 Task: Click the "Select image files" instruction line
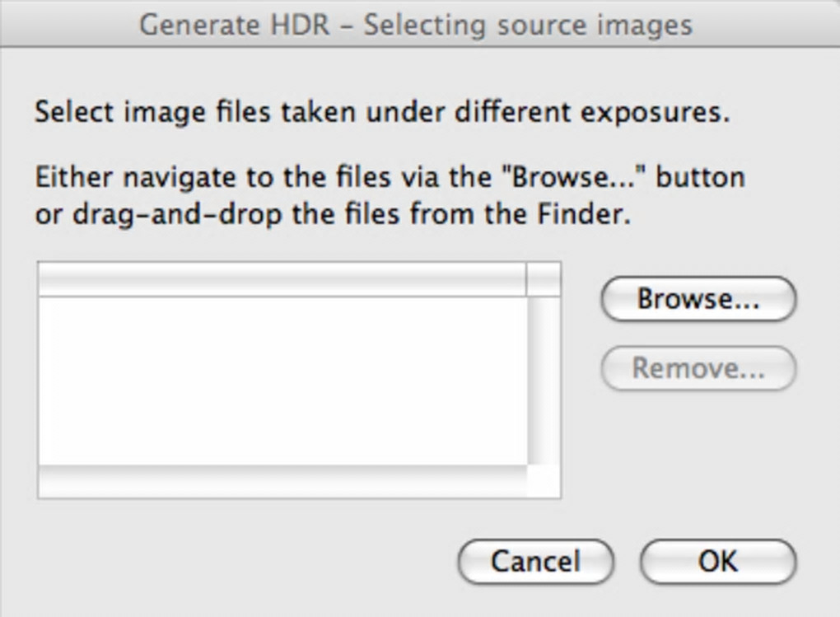coord(382,111)
